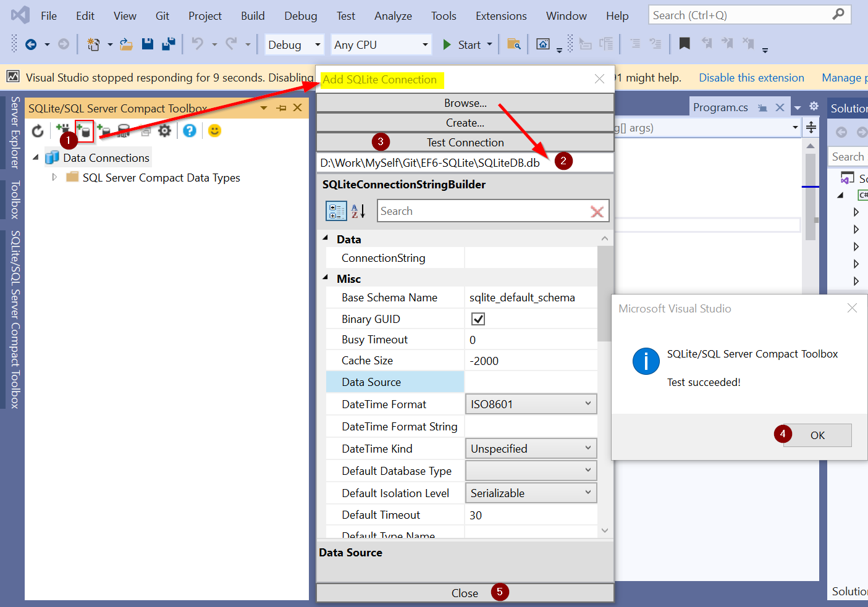Toggle a bookmark on the toolbar
The height and width of the screenshot is (607, 868).
coord(684,44)
